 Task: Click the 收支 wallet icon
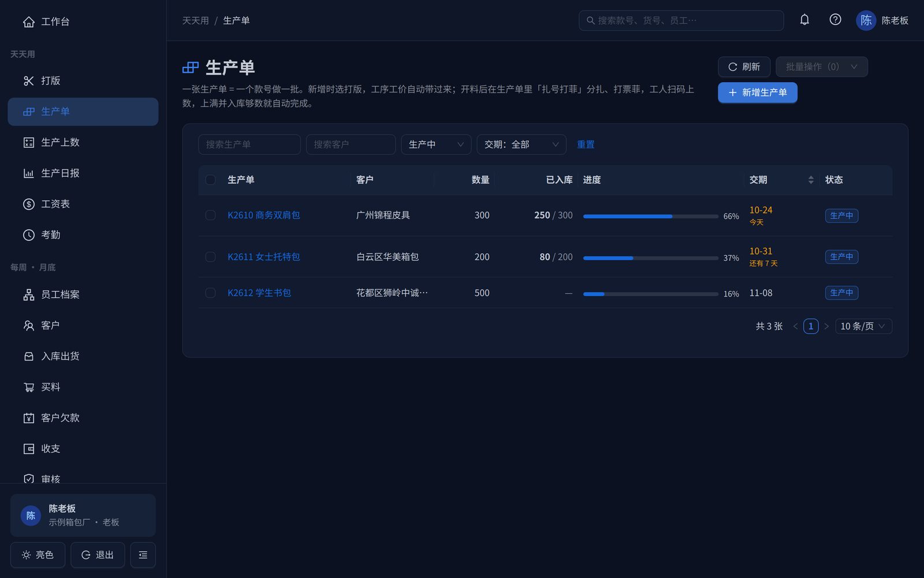click(29, 449)
